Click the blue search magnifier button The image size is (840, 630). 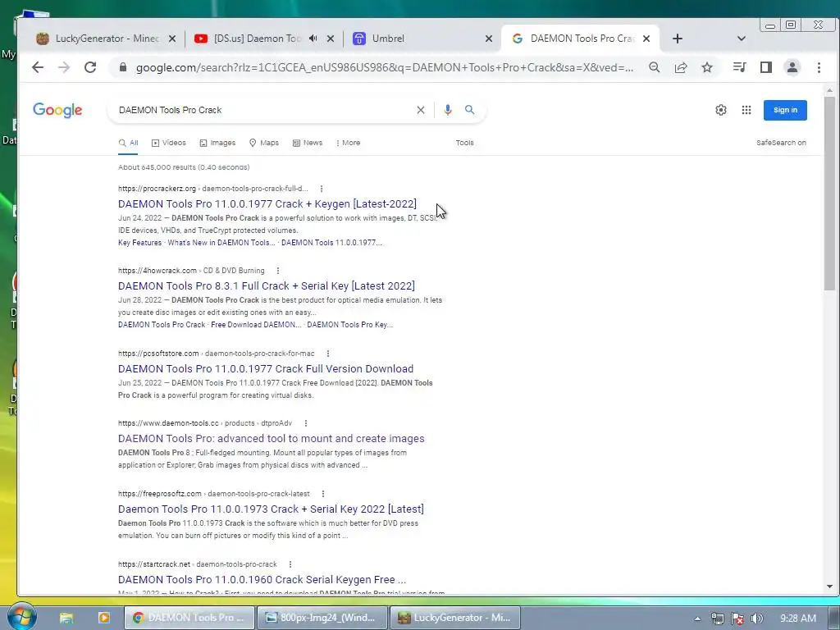pos(470,110)
